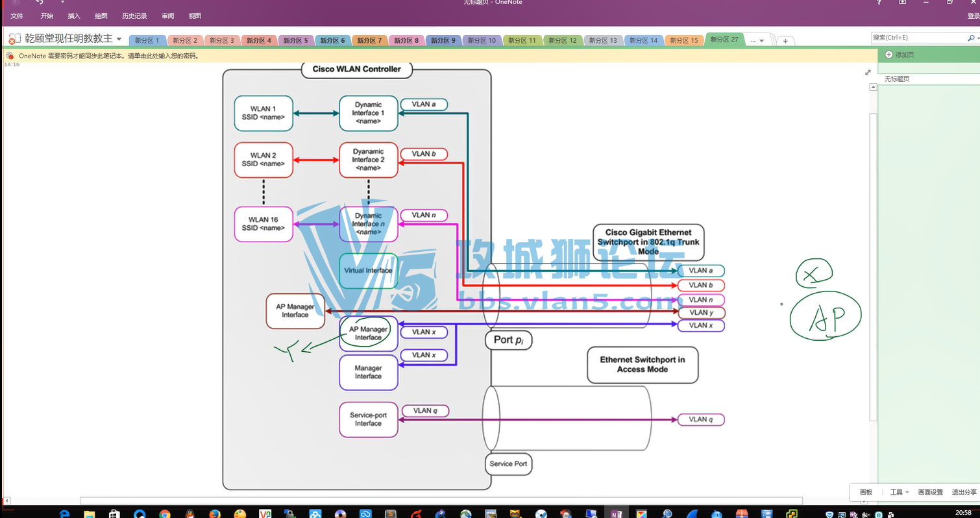Expand the 乾颐堂现任明教教主 notebook dropdown
Image resolution: width=980 pixels, height=518 pixels.
[x=119, y=39]
